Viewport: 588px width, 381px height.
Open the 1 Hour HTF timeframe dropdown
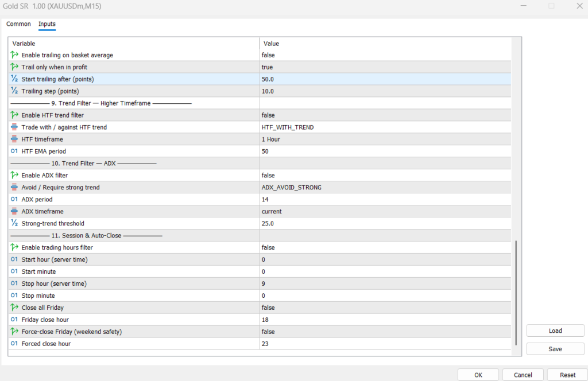coord(385,139)
